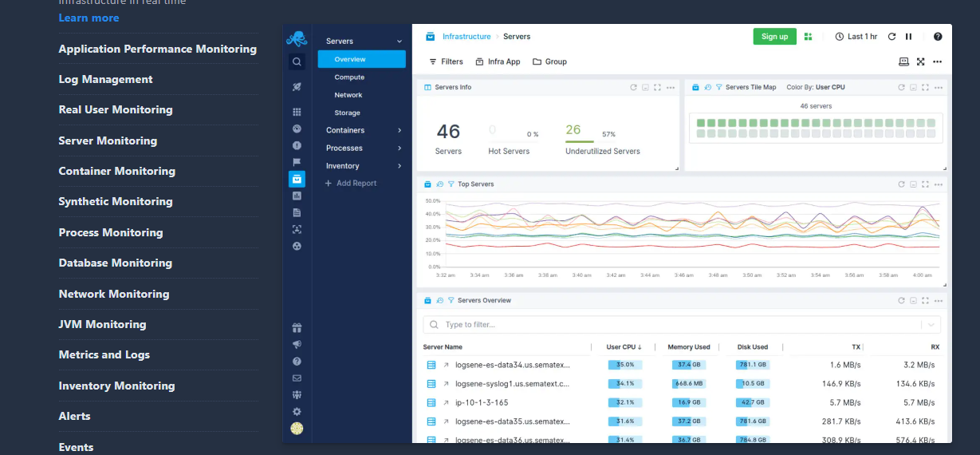980x455 pixels.
Task: Open the settings gear in the sidebar
Action: 297,411
